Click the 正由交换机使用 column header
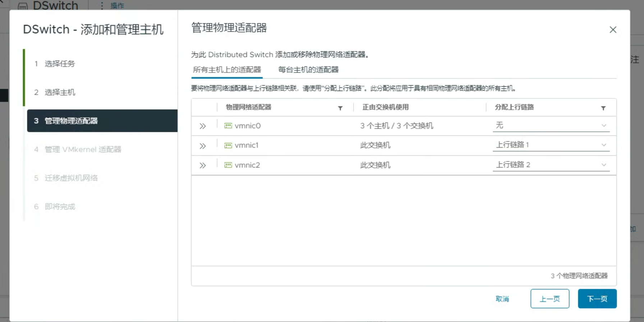Screen dimensions: 644x322 click(x=385, y=107)
